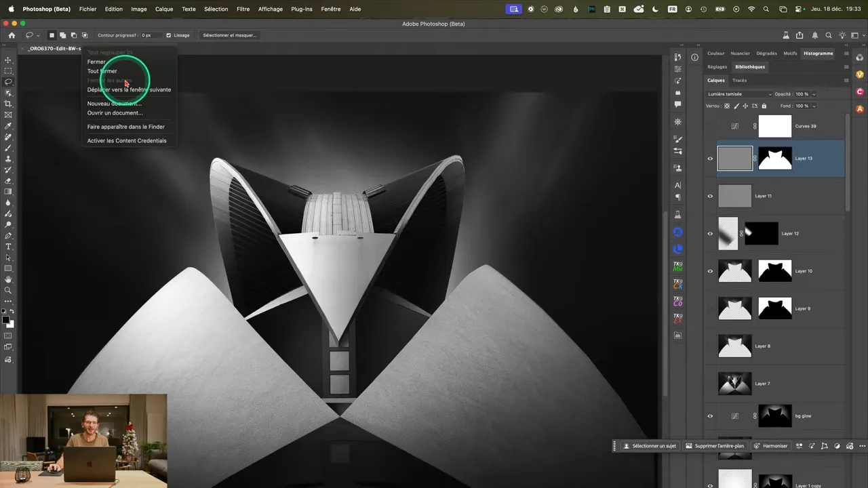Show the Curves 39 layer visibility

710,126
